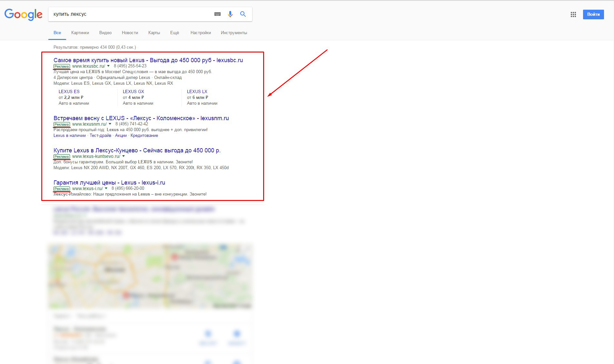
Task: Click the results count text примерно 434 000
Action: pyautogui.click(x=95, y=47)
